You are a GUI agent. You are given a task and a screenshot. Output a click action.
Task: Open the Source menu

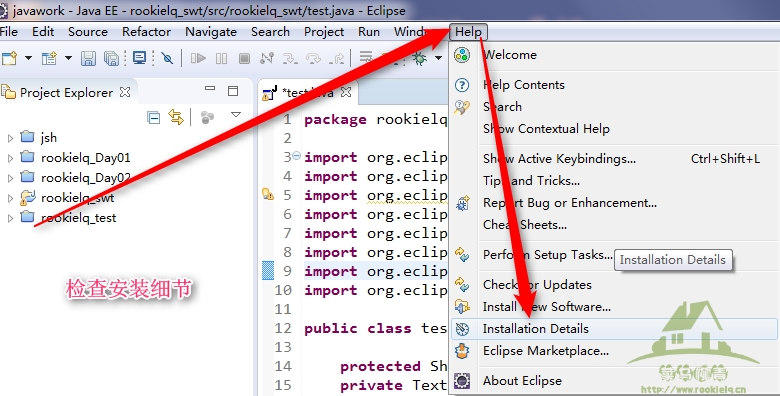pos(88,31)
